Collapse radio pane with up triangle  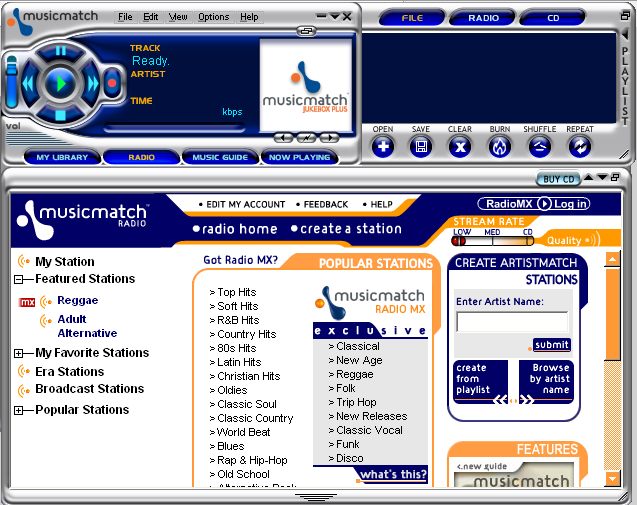point(588,178)
